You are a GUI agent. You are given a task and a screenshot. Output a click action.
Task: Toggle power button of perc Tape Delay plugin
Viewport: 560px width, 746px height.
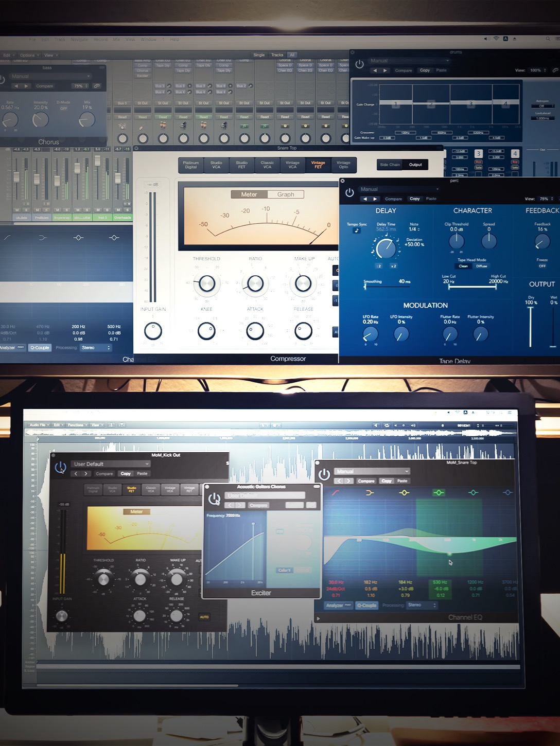[349, 192]
